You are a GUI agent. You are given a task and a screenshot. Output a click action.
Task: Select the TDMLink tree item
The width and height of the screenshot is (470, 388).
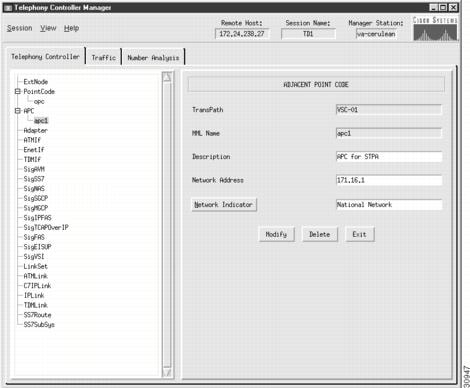[35, 305]
